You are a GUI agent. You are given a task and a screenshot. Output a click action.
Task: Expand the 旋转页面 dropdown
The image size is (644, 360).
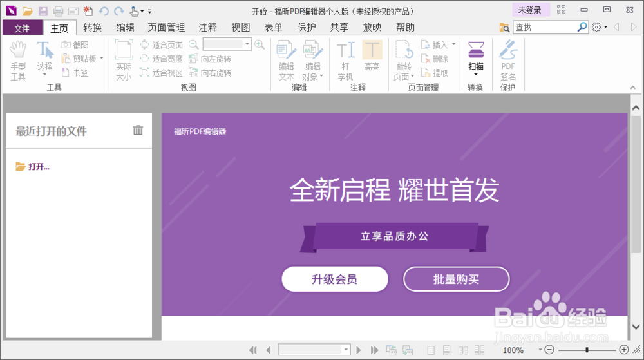pyautogui.click(x=412, y=76)
